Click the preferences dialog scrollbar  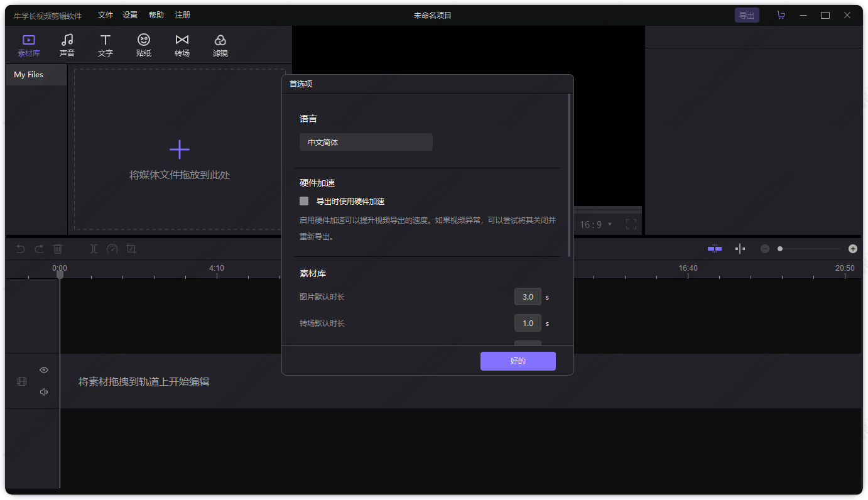point(569,176)
